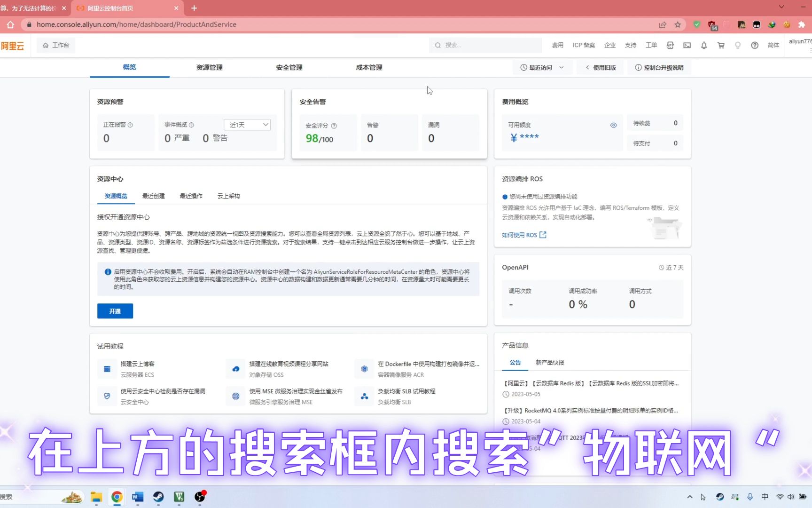This screenshot has width=812, height=508.
Task: Open Steam from the taskbar
Action: 158,497
